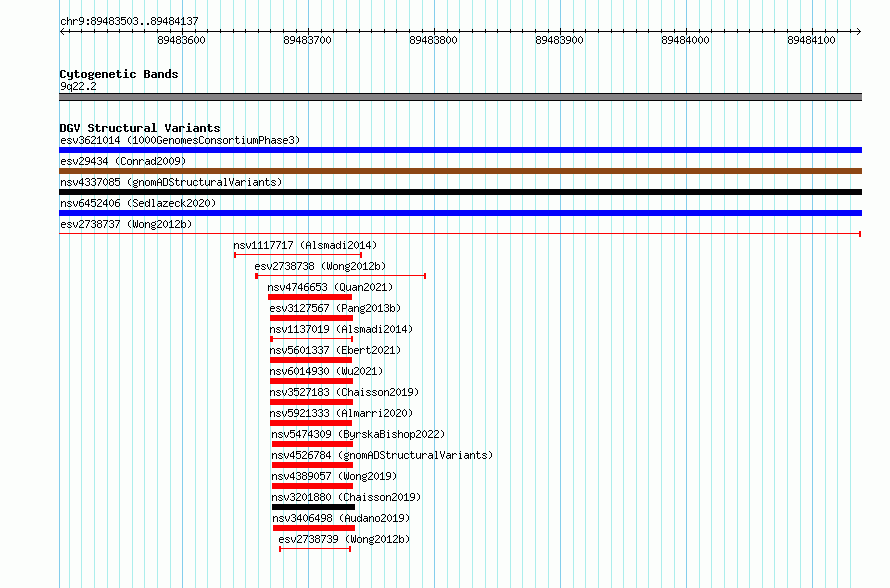This screenshot has width=890, height=588.
Task: Click ruler position 89484000
Action: tap(686, 40)
